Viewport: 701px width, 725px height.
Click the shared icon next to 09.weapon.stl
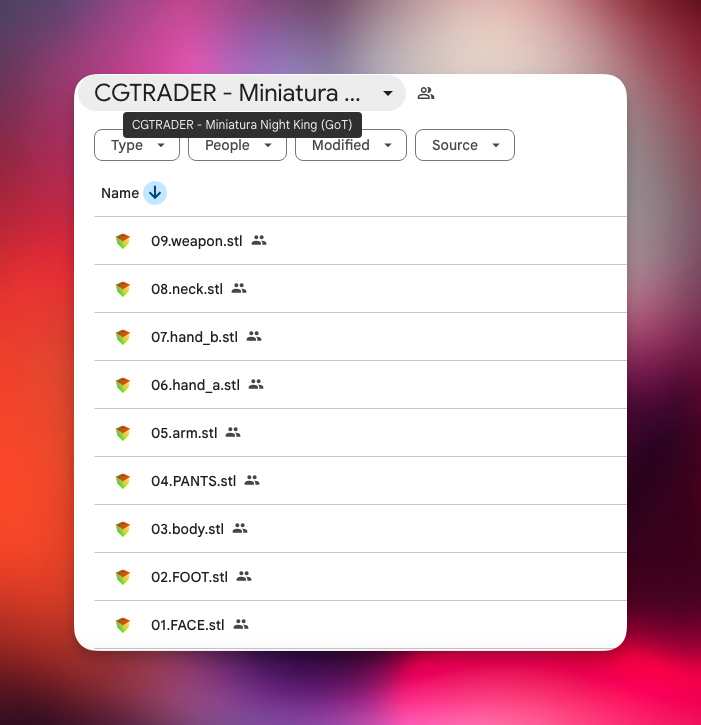tap(259, 240)
